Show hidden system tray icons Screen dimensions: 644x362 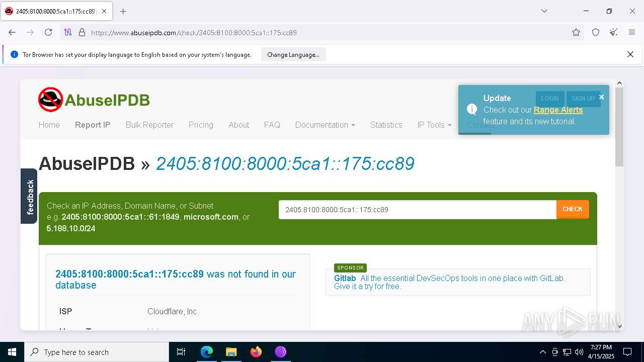[x=542, y=352]
